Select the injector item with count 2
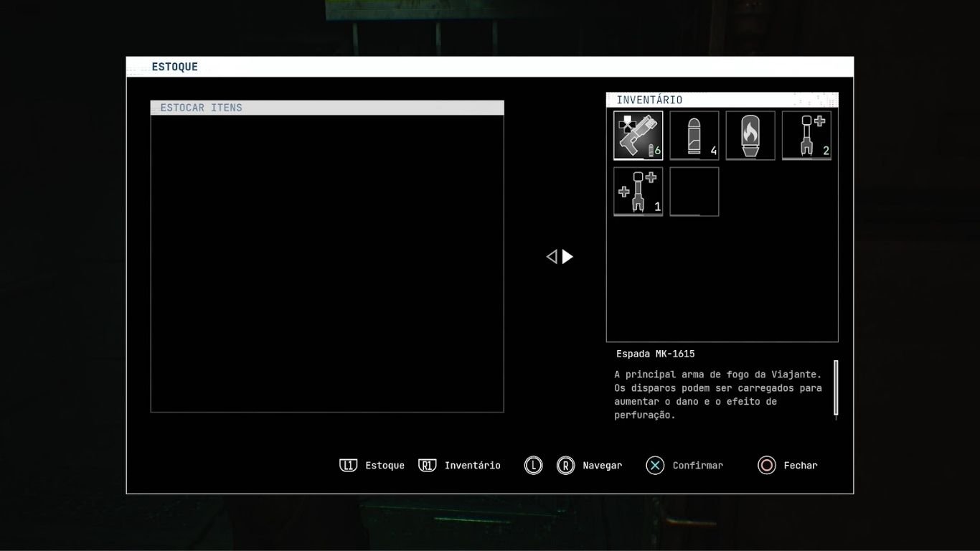 point(806,135)
